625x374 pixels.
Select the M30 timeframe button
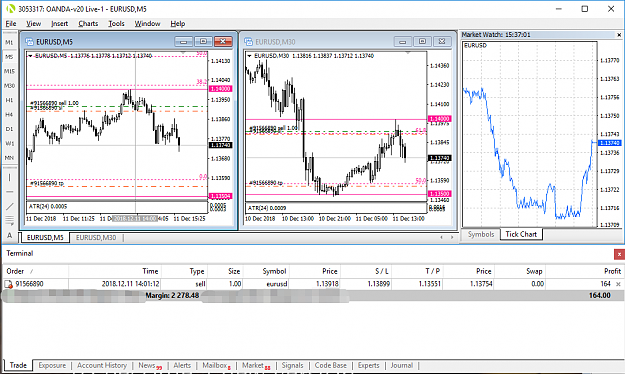9,85
